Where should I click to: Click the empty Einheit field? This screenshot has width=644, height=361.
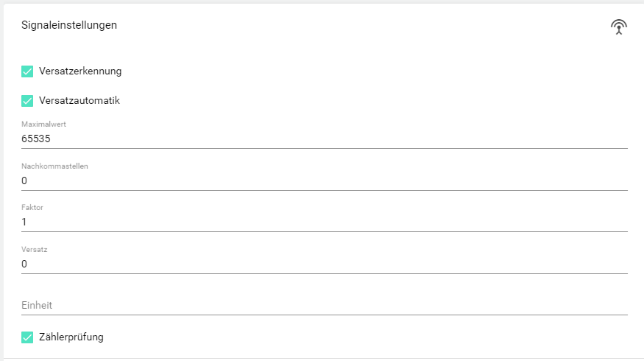(324, 305)
